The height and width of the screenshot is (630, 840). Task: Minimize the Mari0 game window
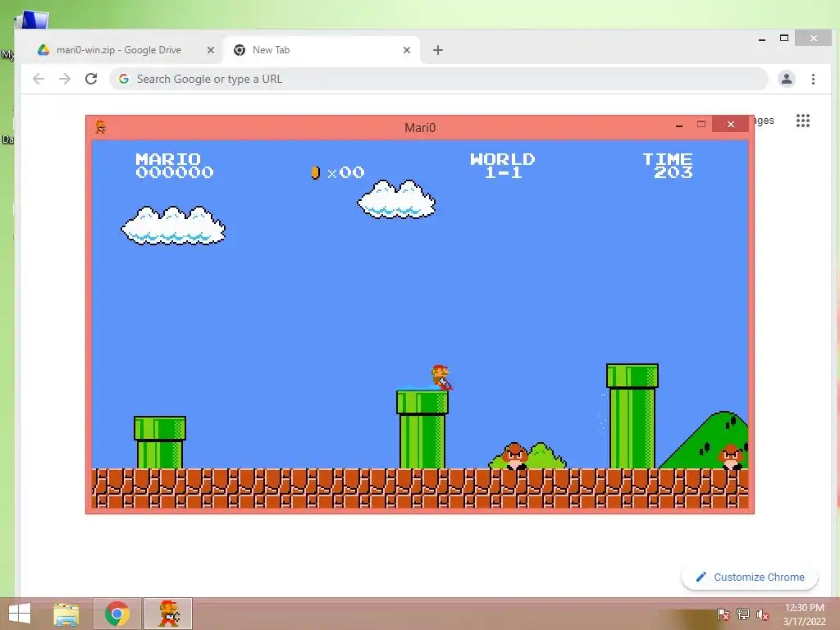pos(678,125)
